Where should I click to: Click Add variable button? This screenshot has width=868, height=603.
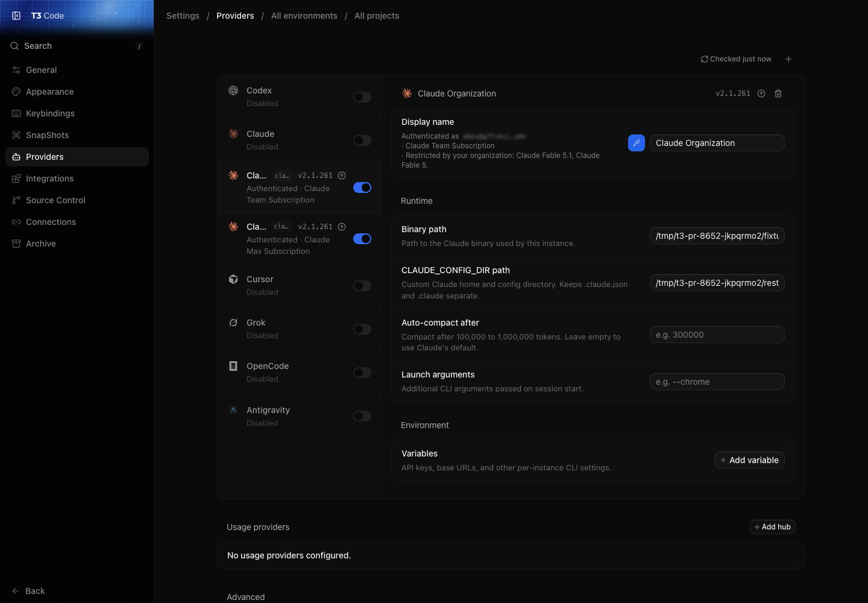(x=750, y=460)
